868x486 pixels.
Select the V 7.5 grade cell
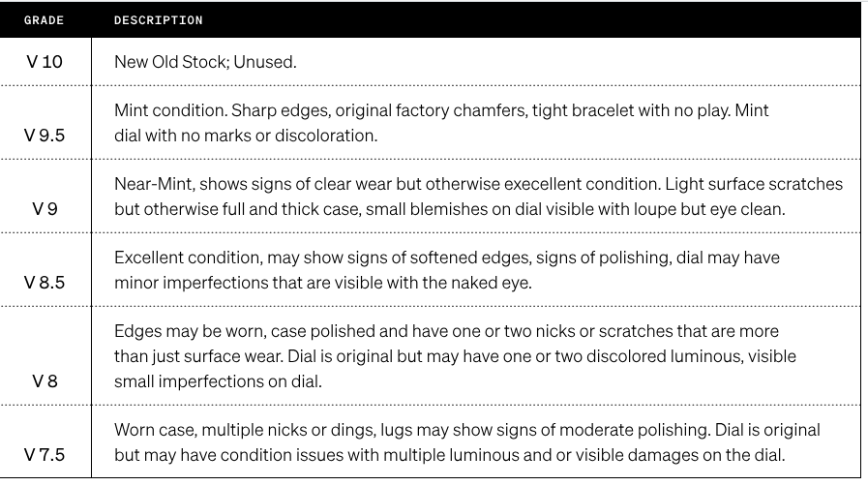coord(45,454)
